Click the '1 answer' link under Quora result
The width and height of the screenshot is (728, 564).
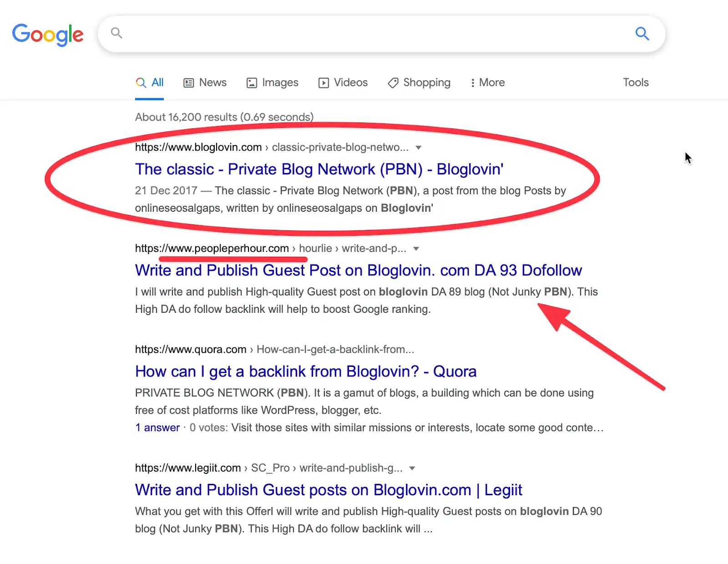pyautogui.click(x=157, y=427)
